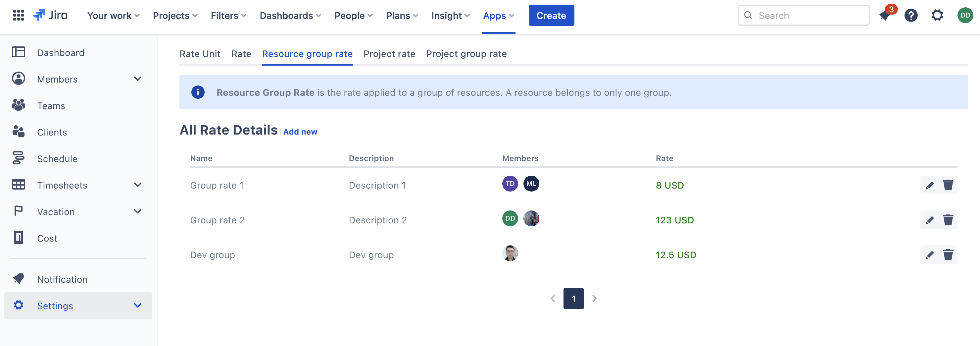
Task: Click the info icon in the banner
Action: pyautogui.click(x=197, y=92)
